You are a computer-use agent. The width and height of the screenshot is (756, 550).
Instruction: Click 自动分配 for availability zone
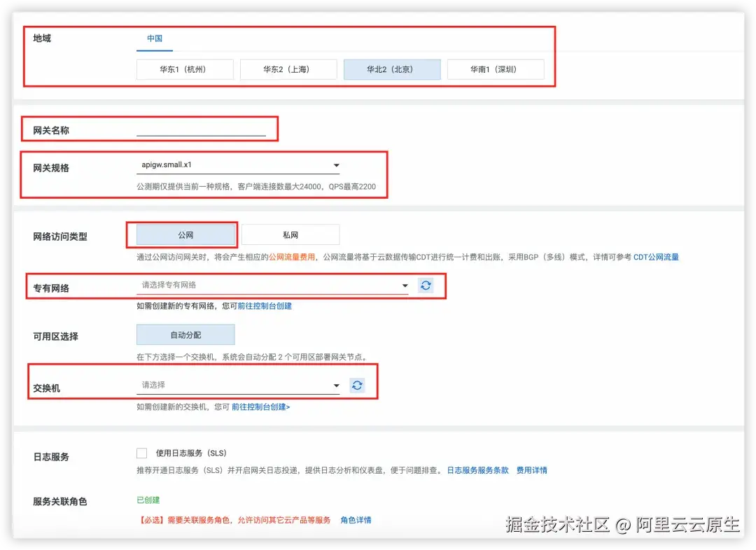[x=185, y=334]
